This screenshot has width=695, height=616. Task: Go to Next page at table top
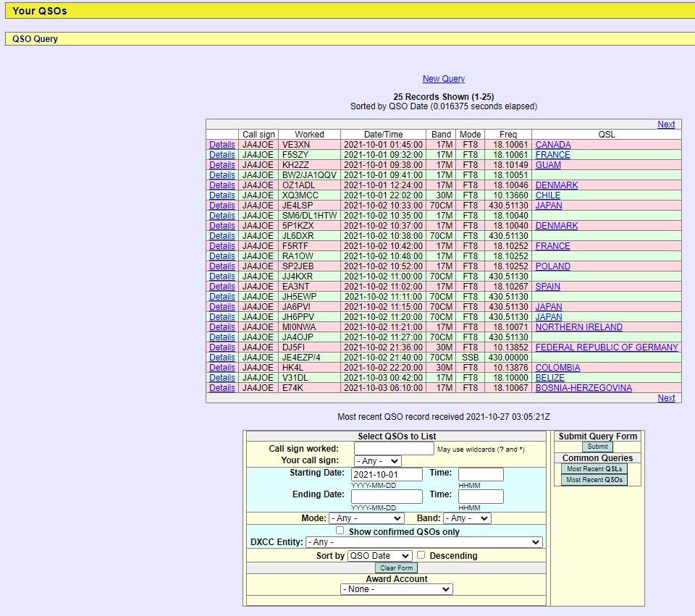(666, 125)
